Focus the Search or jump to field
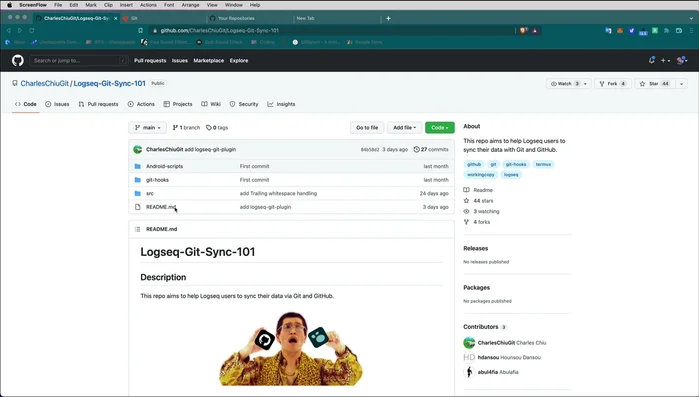 coord(79,61)
